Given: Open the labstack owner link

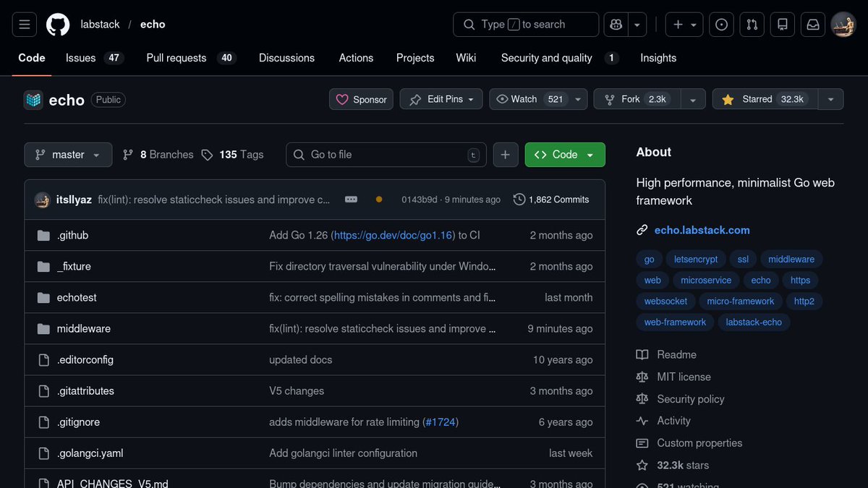Looking at the screenshot, I should 100,25.
